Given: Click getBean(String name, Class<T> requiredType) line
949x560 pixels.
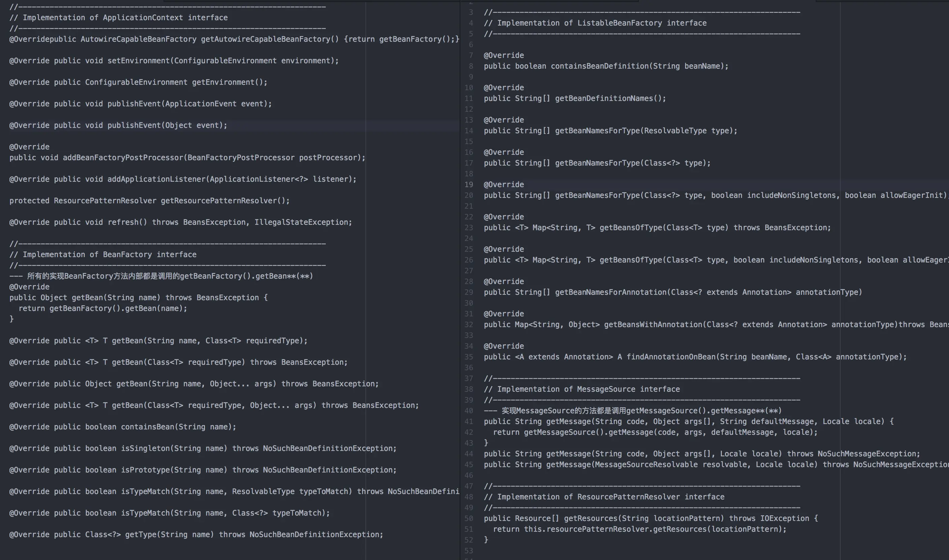Looking at the screenshot, I should point(159,340).
